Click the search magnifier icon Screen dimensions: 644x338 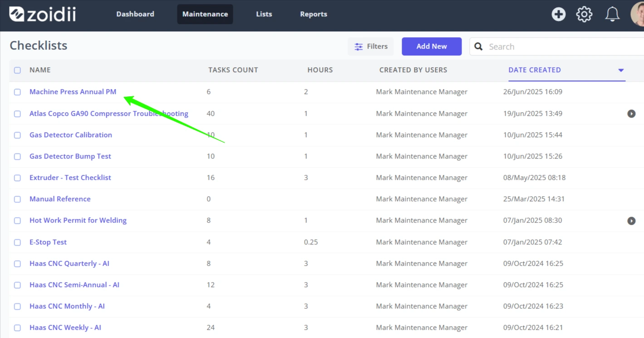pyautogui.click(x=478, y=46)
